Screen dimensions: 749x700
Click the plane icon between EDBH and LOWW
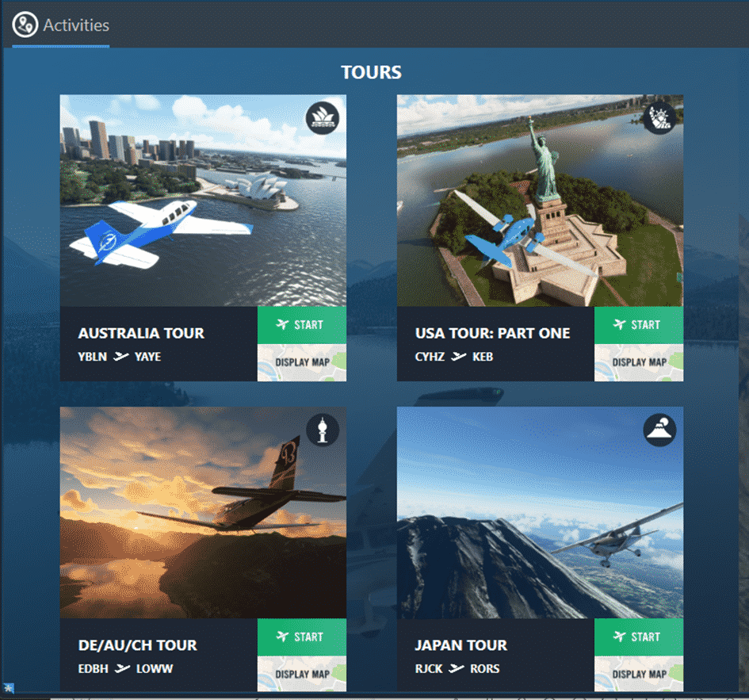pyautogui.click(x=122, y=668)
